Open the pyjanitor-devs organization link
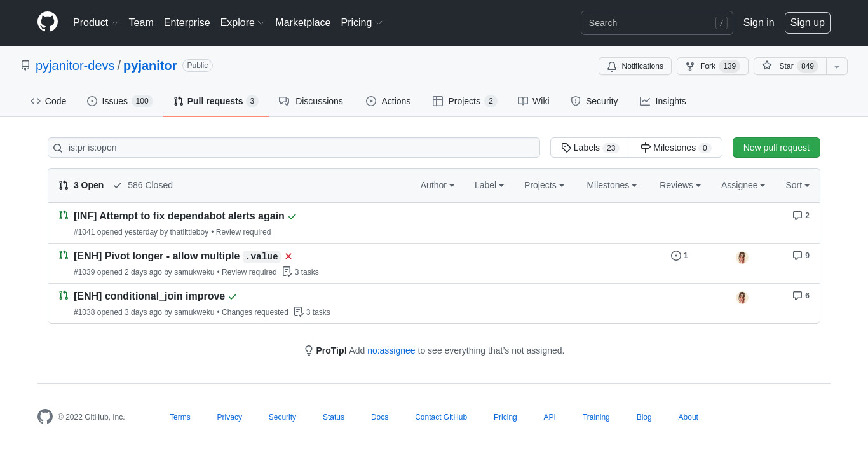 [75, 66]
